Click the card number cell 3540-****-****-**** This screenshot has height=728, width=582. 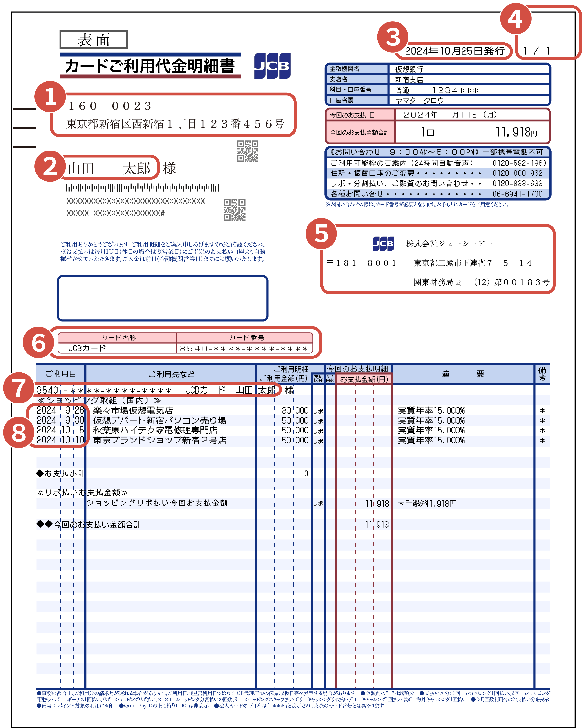tap(244, 348)
